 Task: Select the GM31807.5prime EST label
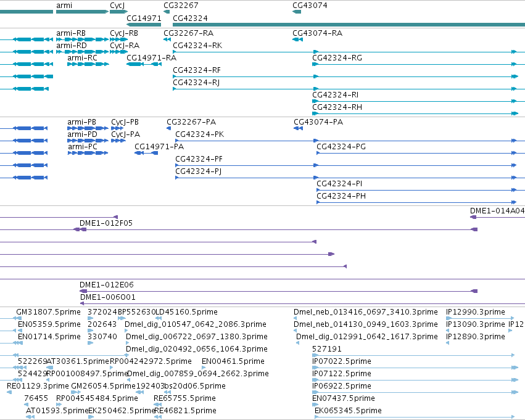[x=48, y=312]
